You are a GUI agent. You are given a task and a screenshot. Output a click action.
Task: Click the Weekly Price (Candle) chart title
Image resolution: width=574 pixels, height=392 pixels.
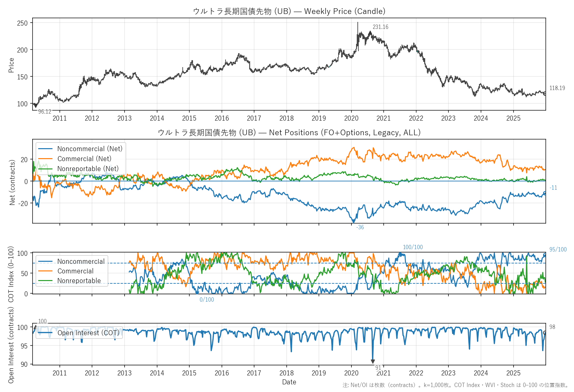(289, 11)
